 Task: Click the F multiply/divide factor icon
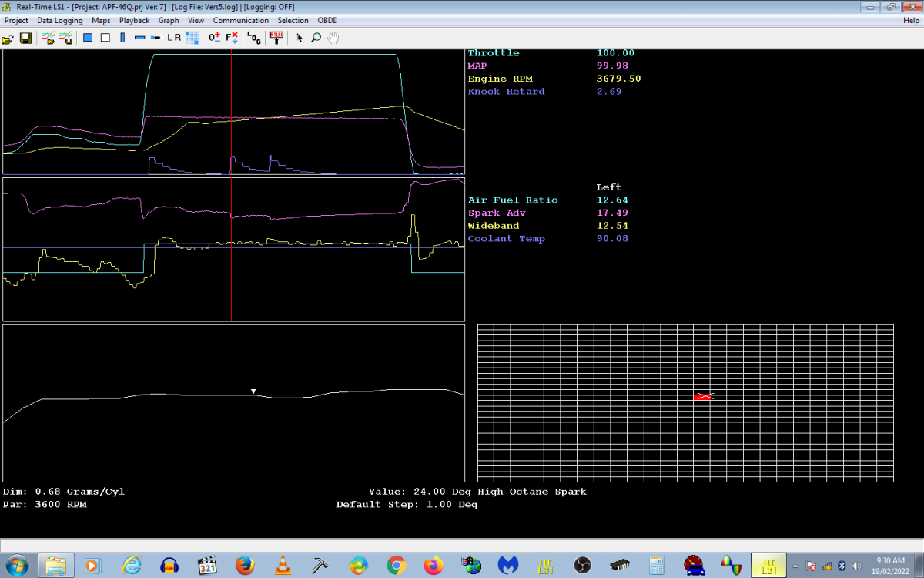(x=232, y=38)
